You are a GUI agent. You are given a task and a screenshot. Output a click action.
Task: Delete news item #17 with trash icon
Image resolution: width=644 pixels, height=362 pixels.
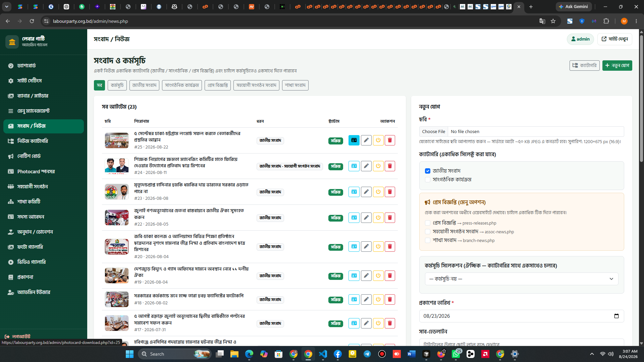[x=390, y=323]
